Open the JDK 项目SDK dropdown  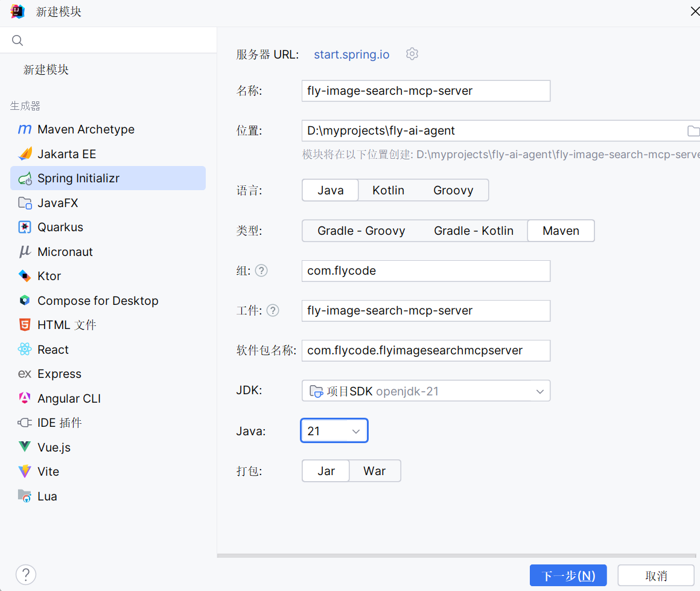pyautogui.click(x=426, y=391)
